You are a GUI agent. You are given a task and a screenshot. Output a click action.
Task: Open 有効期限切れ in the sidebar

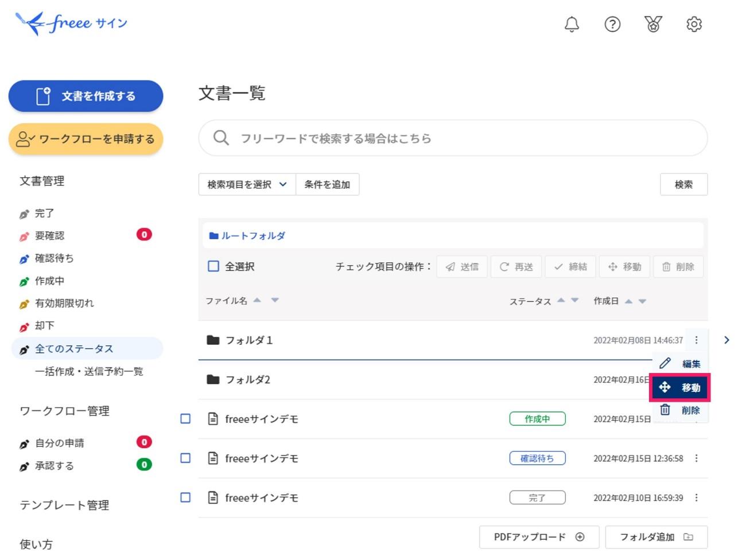tap(64, 303)
